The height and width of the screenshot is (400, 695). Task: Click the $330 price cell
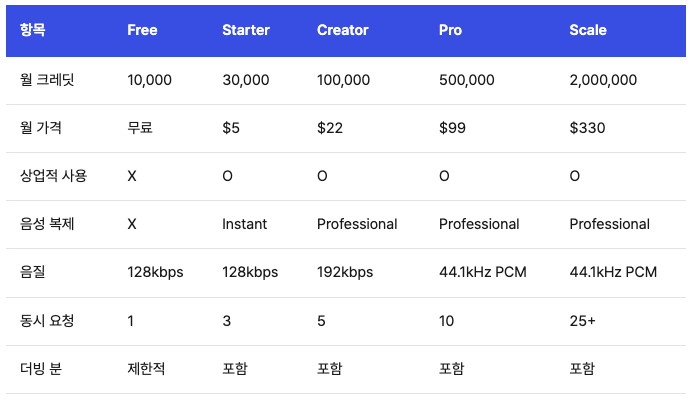pos(587,128)
